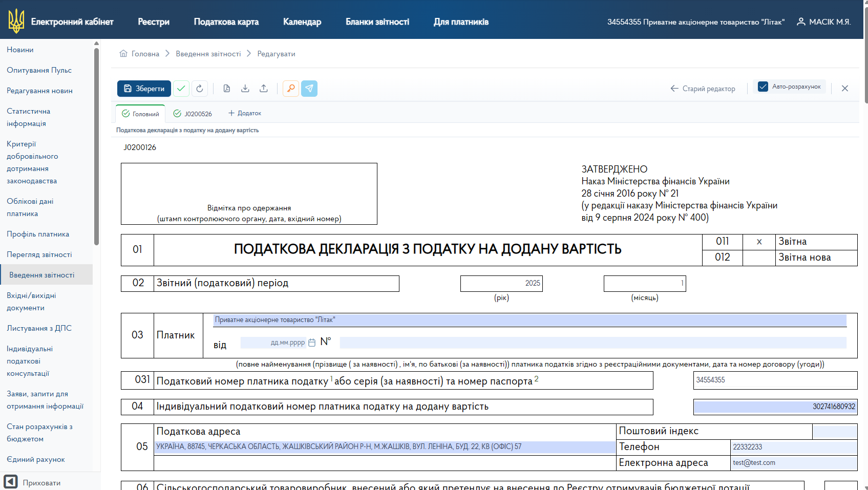
Task: Click the дд.мм.рррр date input
Action: point(273,343)
